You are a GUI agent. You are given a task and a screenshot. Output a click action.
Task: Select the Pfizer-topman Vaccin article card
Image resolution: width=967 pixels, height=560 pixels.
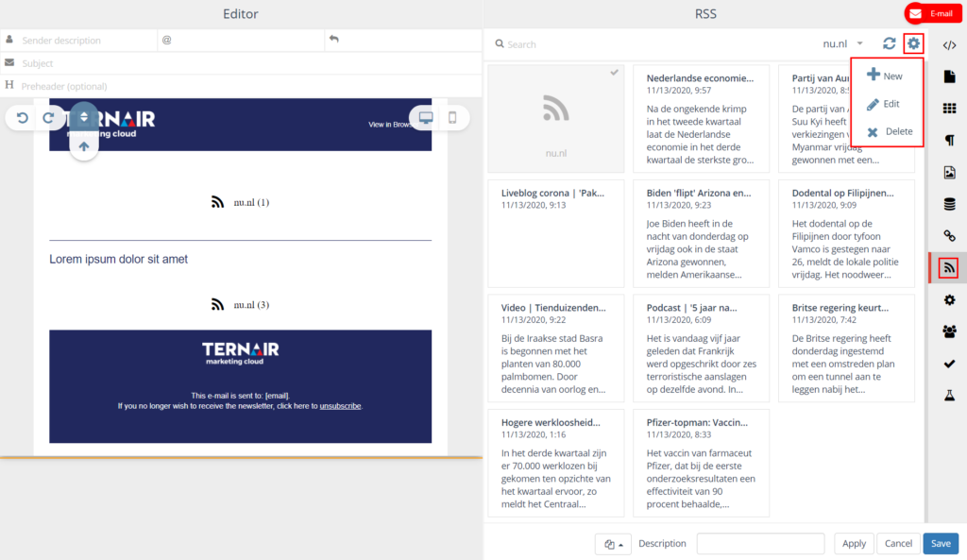702,463
